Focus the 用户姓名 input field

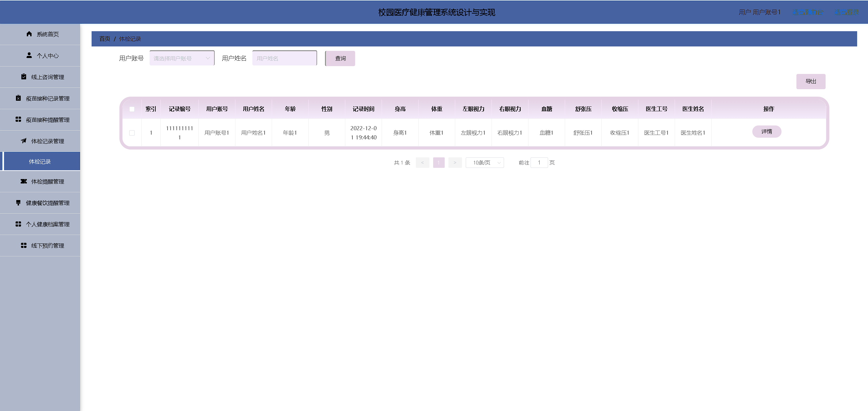pyautogui.click(x=284, y=58)
